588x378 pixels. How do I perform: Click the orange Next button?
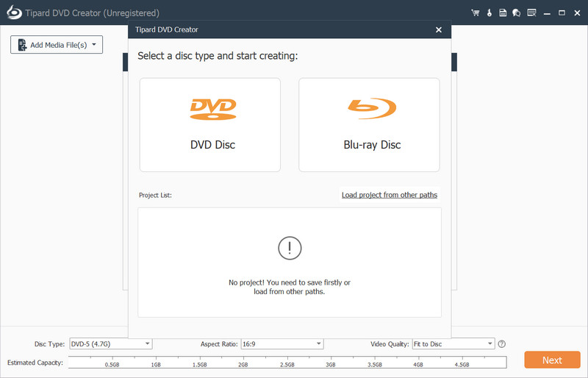tap(553, 360)
